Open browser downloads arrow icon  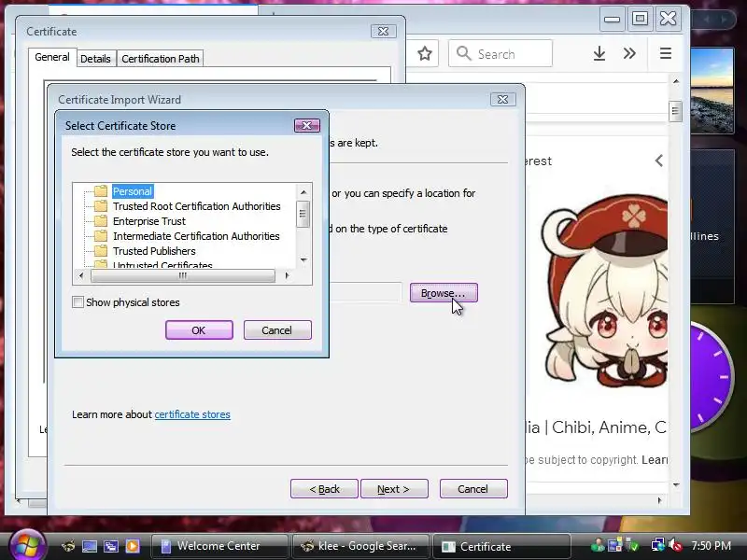(599, 53)
